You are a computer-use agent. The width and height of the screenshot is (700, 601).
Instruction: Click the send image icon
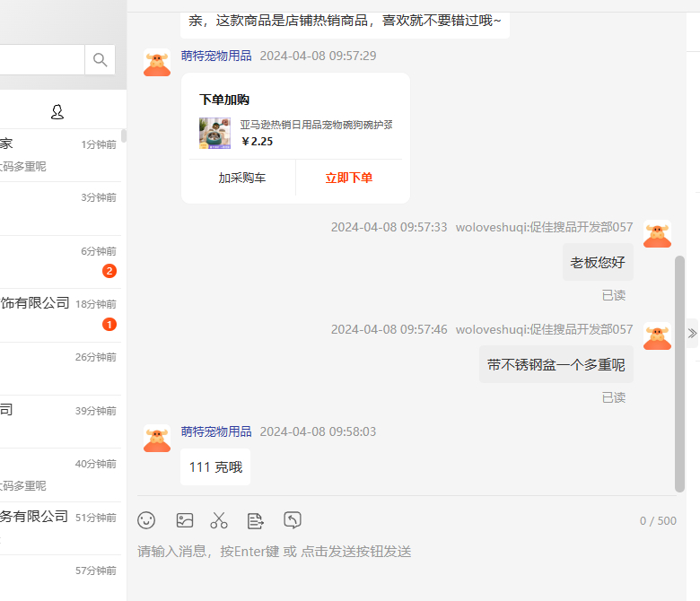184,520
